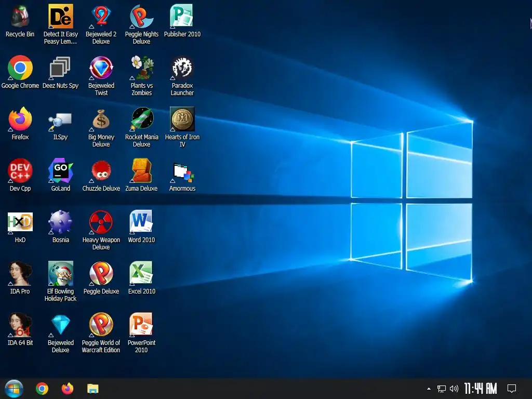Show hidden system tray icons arrow
Viewport: 532px width, 399px height.
point(429,389)
